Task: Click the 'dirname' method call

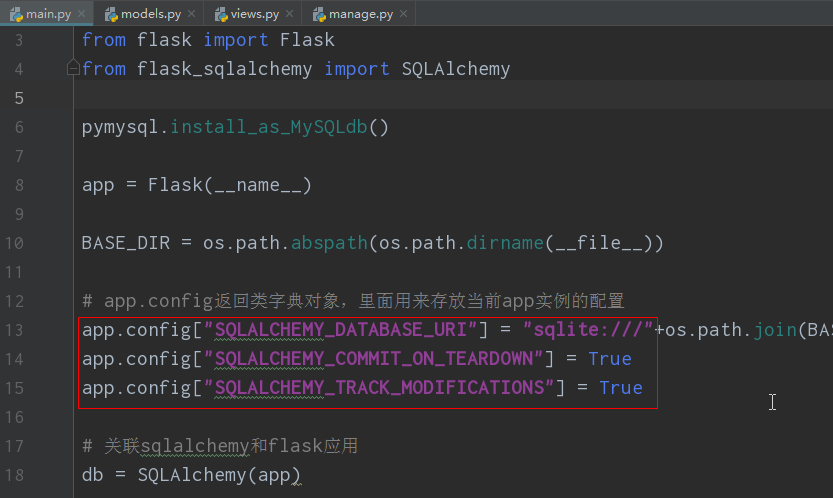Action: 505,243
